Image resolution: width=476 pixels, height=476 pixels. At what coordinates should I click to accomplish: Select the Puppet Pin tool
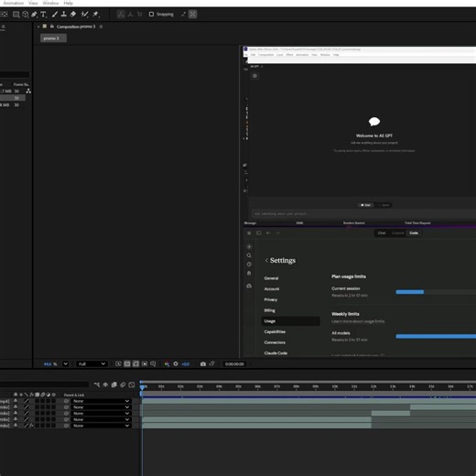(96, 15)
